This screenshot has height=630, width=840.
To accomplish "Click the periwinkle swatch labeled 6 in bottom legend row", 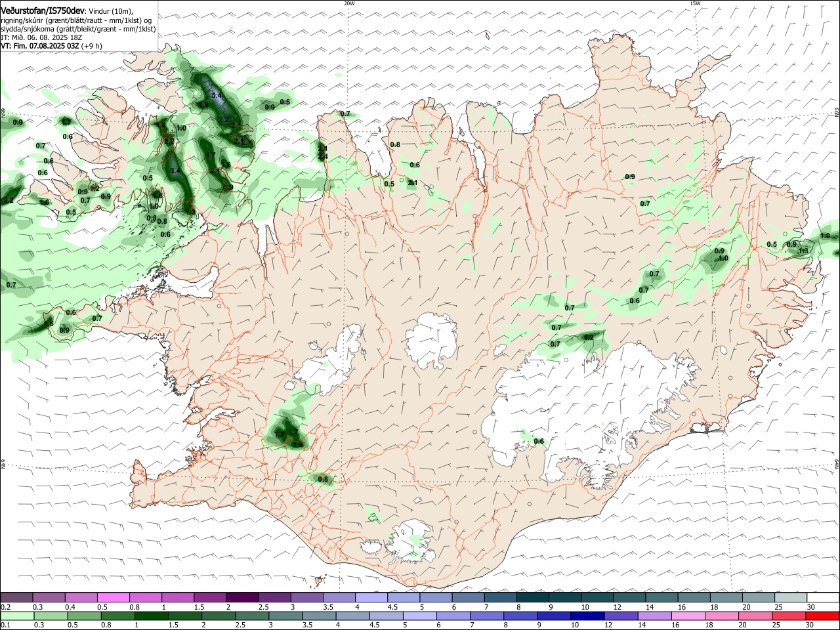I will click(453, 616).
